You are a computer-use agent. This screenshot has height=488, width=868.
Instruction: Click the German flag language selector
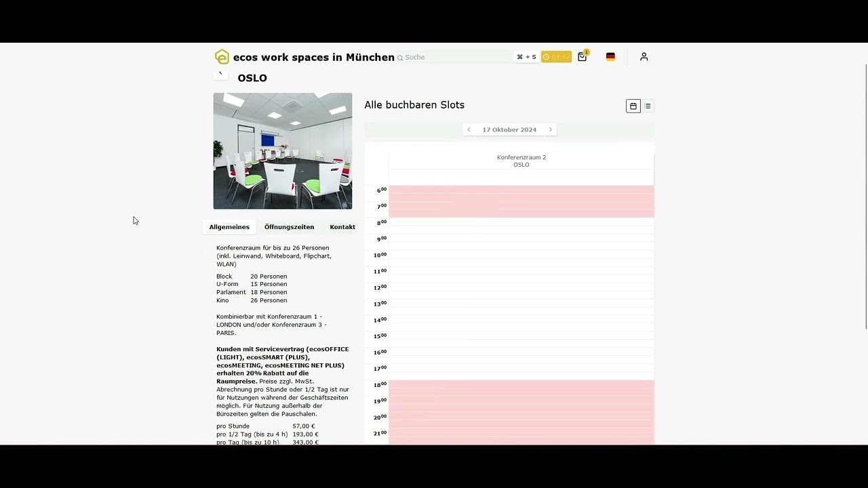(x=610, y=57)
